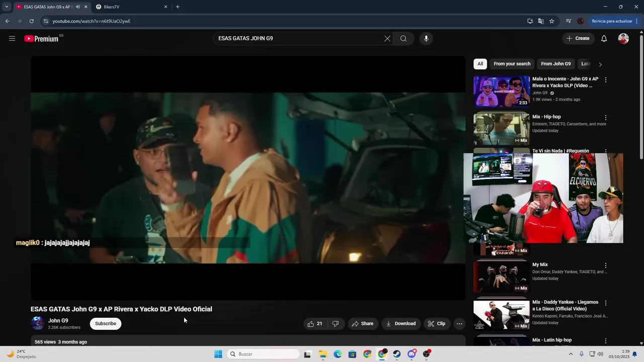This screenshot has width=644, height=362.
Task: Close the BikersTV tab
Action: click(x=166, y=7)
